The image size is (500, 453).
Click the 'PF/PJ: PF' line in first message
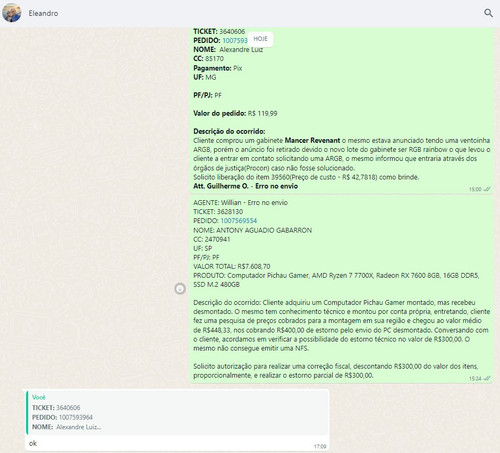pyautogui.click(x=207, y=95)
